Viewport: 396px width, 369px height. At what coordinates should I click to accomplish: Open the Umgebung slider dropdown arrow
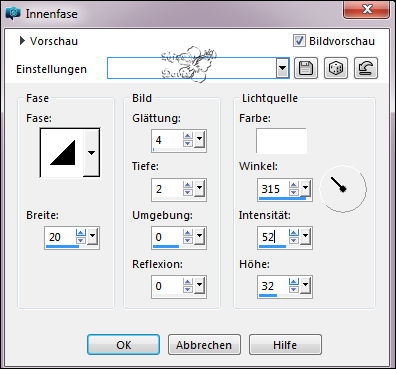pos(200,237)
